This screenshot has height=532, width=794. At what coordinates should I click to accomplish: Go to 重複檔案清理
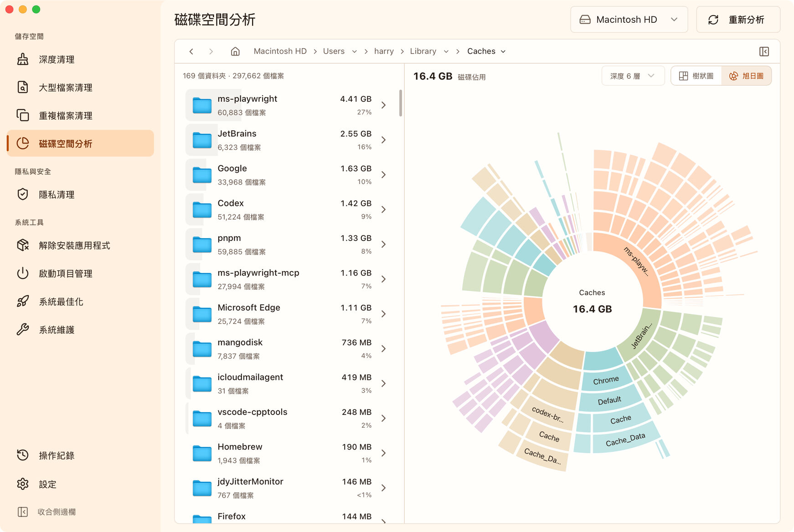(x=80, y=116)
